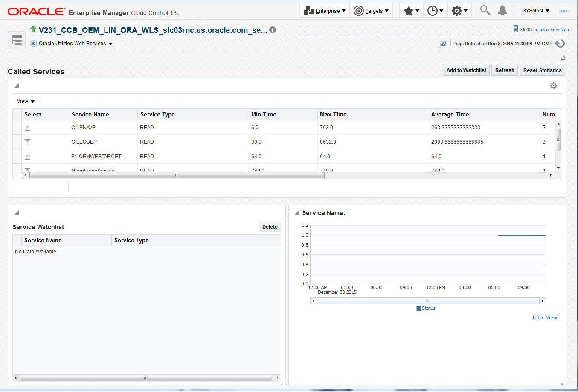The image size is (578, 392).
Task: Click the Called Services table vertical scrollbar thumb
Action: point(558,139)
